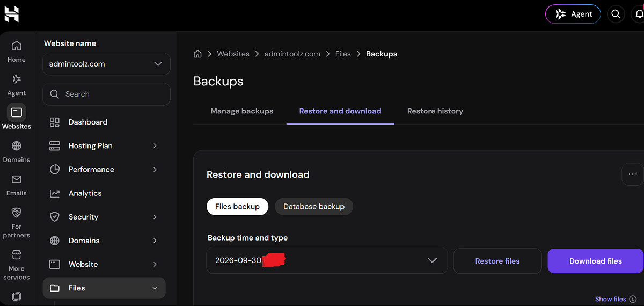The height and width of the screenshot is (306, 644).
Task: Open For partners section
Action: coord(17,222)
